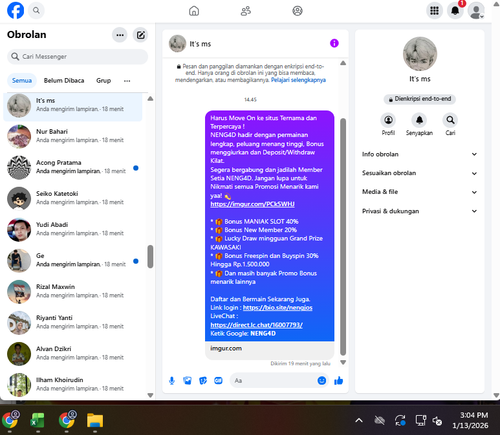Viewport: 500px width, 435px height.
Task: Choose a GIF icon in composer
Action: pyautogui.click(x=218, y=381)
